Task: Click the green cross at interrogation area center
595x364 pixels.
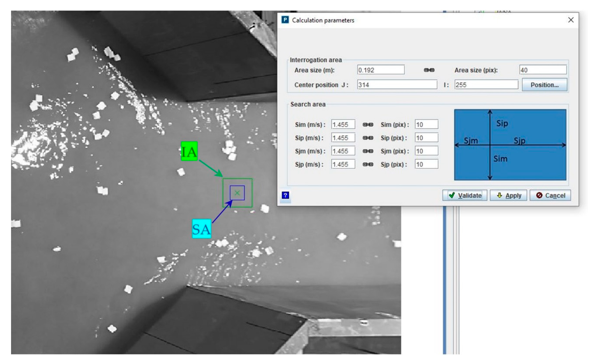Action: click(237, 193)
